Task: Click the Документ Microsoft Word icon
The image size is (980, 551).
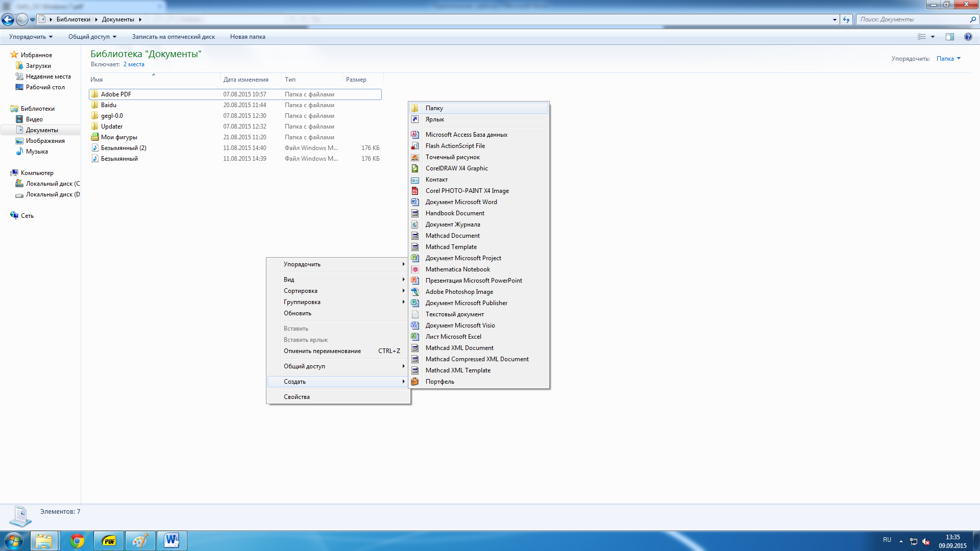Action: pos(415,202)
